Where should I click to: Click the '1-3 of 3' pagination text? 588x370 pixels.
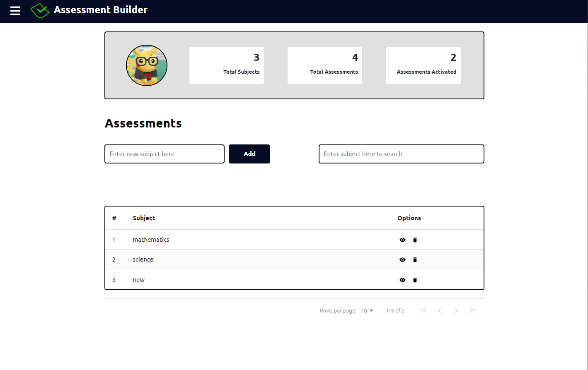395,310
